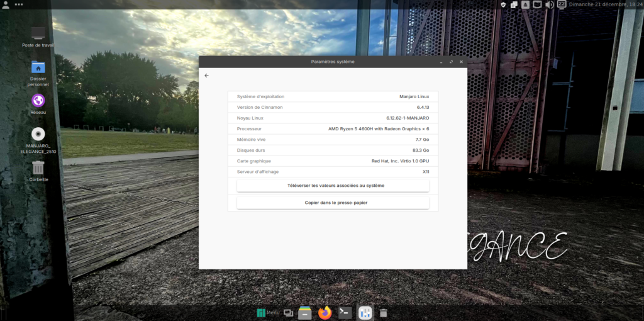Click the show-desktop windows icon in dock
The height and width of the screenshot is (321, 644).
tap(288, 313)
